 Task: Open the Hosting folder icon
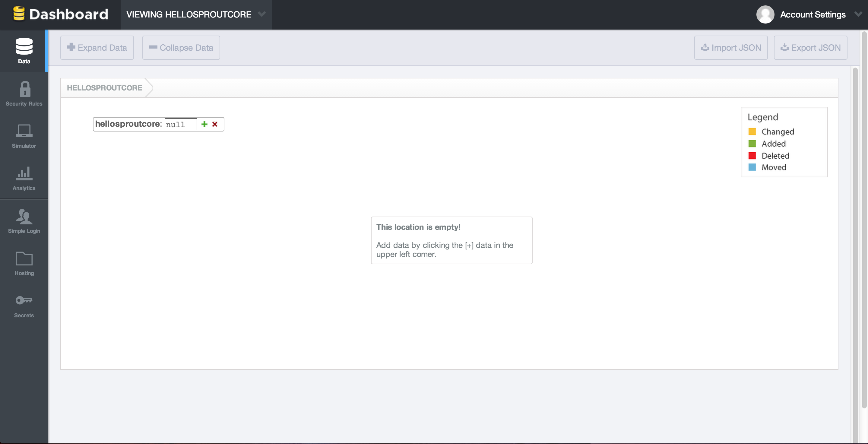pyautogui.click(x=24, y=259)
